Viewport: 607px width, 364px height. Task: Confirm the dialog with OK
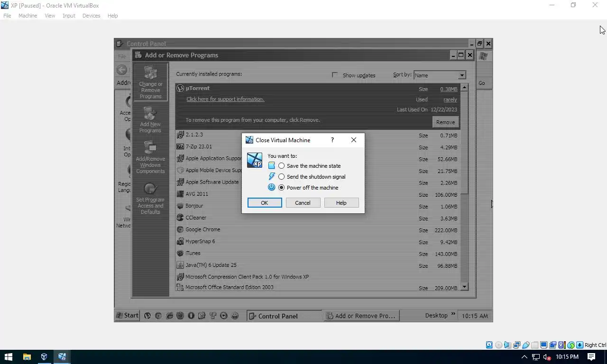pyautogui.click(x=265, y=203)
